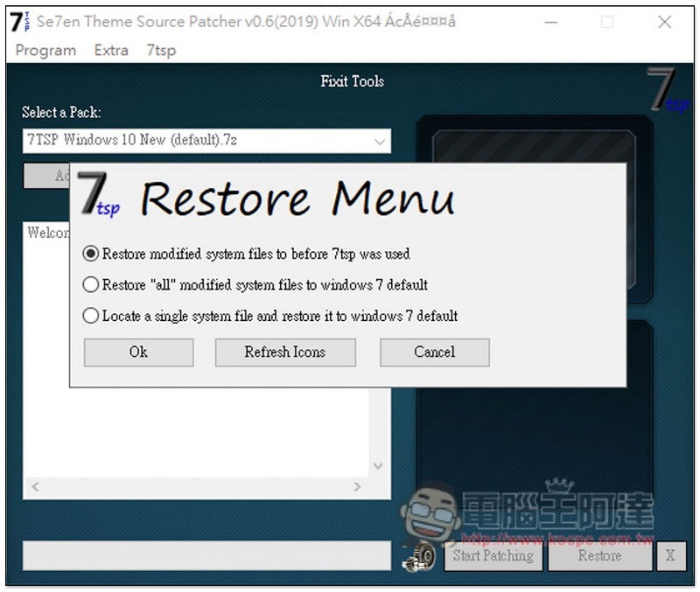700x592 pixels.
Task: Click the log box left scroll arrow
Action: click(36, 487)
